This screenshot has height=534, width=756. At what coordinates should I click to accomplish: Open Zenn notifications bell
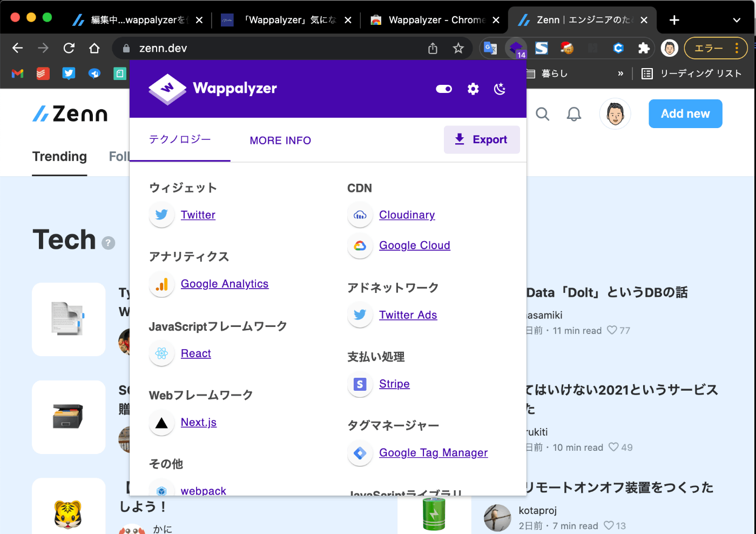574,114
